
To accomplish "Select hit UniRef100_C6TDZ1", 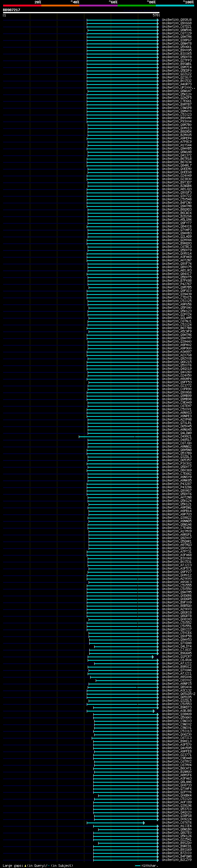I will (176, 26).
